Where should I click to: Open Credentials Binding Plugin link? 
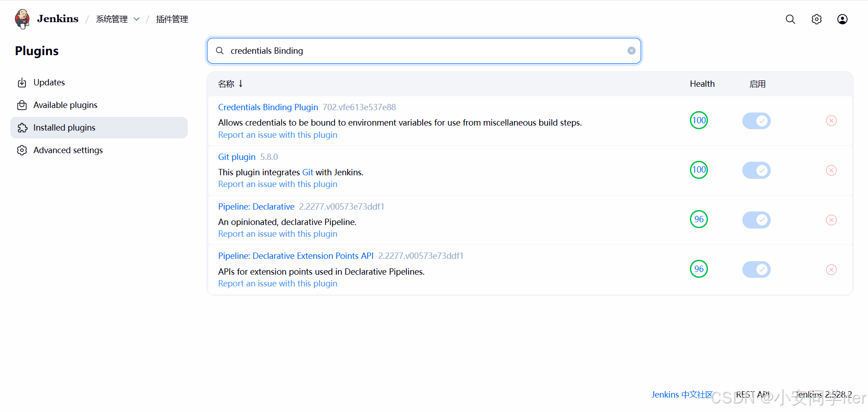click(268, 107)
